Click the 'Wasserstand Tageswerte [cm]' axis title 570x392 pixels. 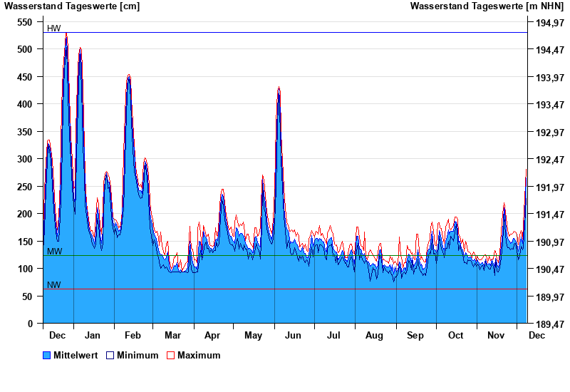(x=72, y=6)
